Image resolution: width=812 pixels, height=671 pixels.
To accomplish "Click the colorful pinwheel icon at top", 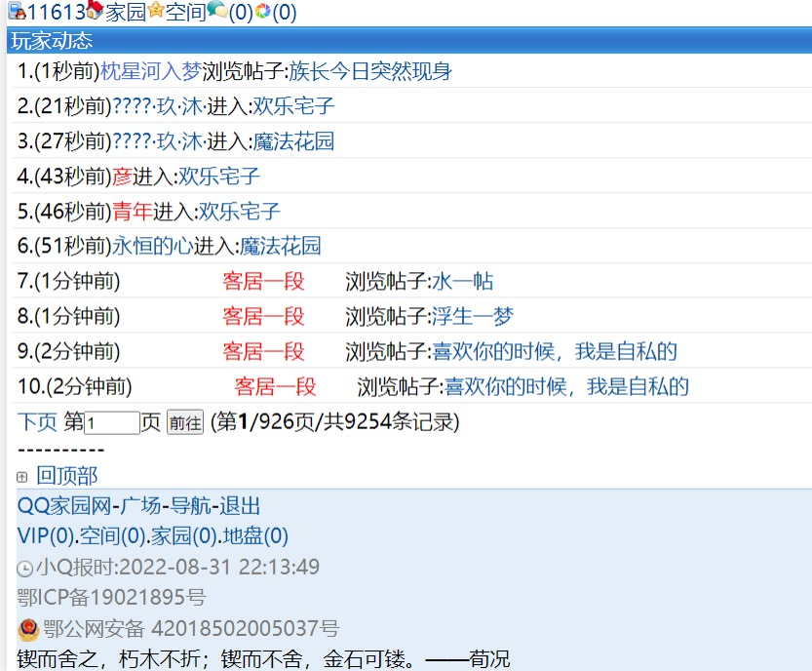I will (x=262, y=11).
